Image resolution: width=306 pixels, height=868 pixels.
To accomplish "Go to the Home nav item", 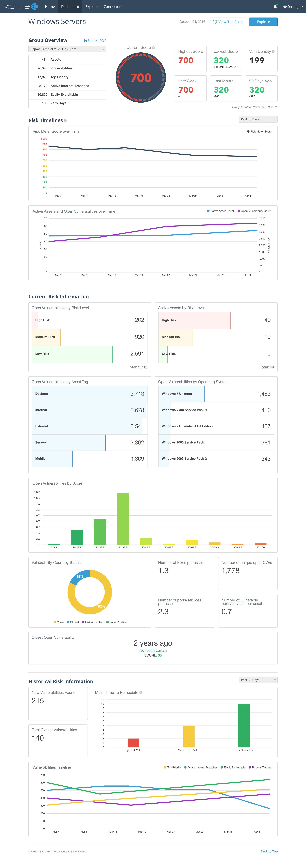I will pyautogui.click(x=50, y=7).
